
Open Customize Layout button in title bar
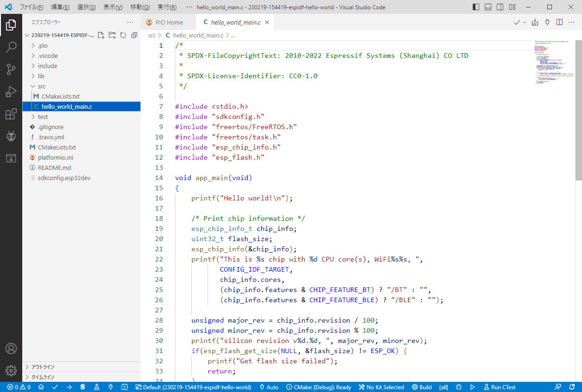[512, 7]
